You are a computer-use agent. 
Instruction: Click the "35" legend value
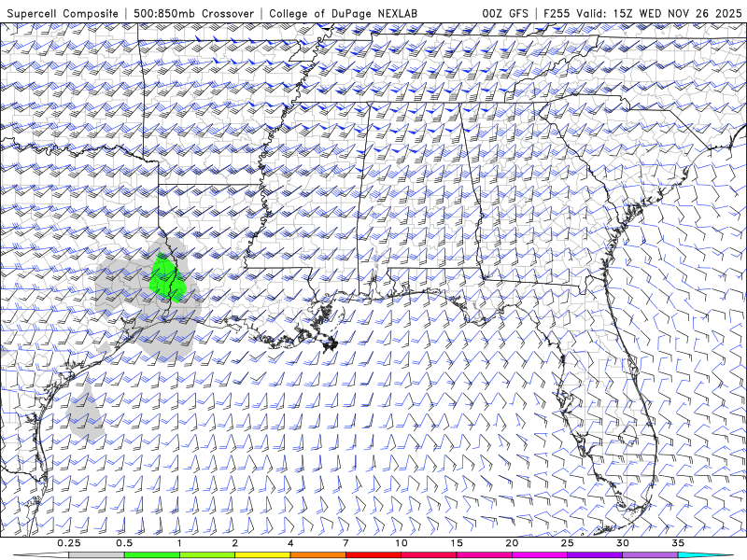(678, 543)
